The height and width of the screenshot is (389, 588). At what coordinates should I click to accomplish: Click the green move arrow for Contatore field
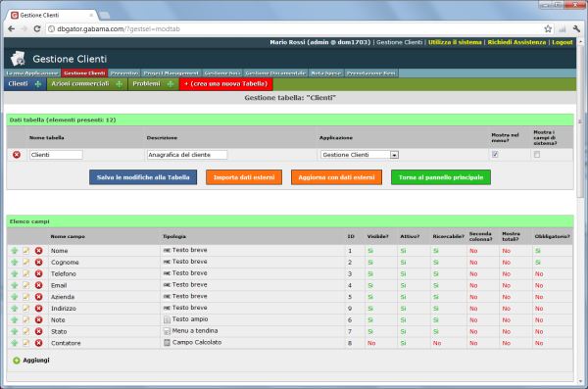click(15, 343)
